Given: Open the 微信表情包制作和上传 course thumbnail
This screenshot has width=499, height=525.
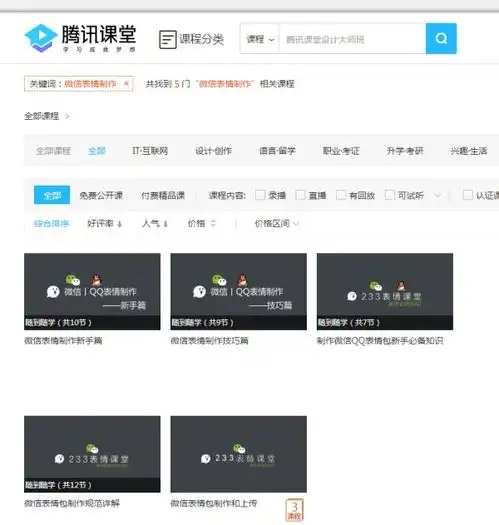Looking at the screenshot, I should point(238,454).
